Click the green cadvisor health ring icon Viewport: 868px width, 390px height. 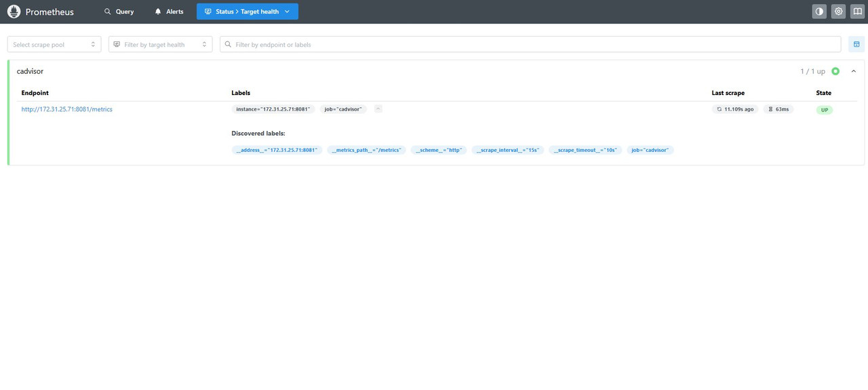pyautogui.click(x=835, y=71)
